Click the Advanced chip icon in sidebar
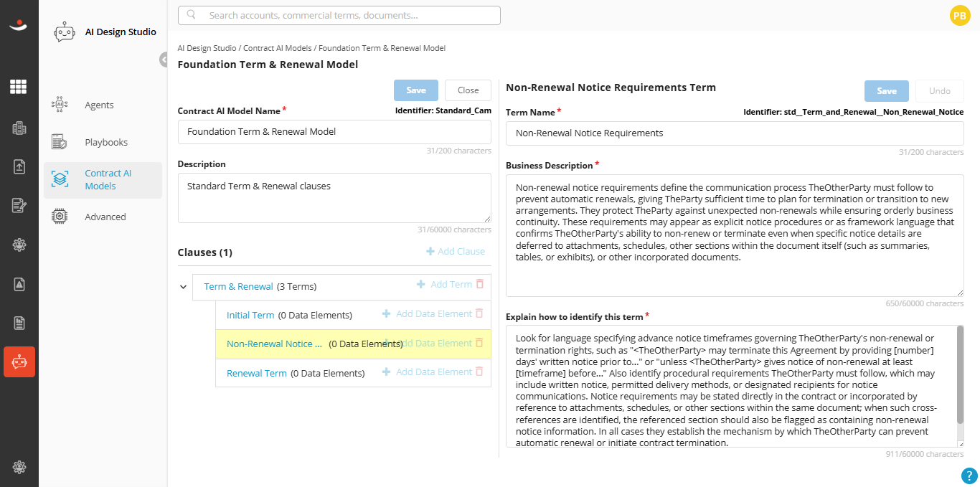The height and width of the screenshot is (487, 980). coord(60,217)
